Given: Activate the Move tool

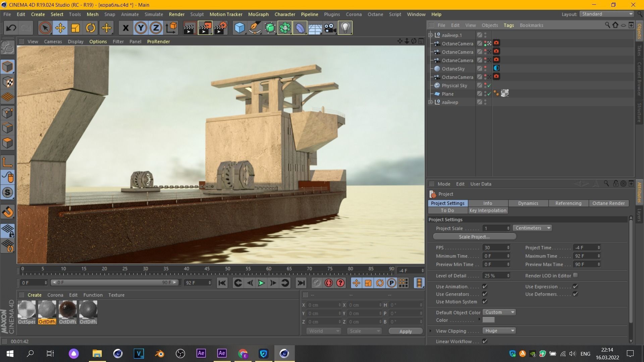Looking at the screenshot, I should pyautogui.click(x=60, y=28).
